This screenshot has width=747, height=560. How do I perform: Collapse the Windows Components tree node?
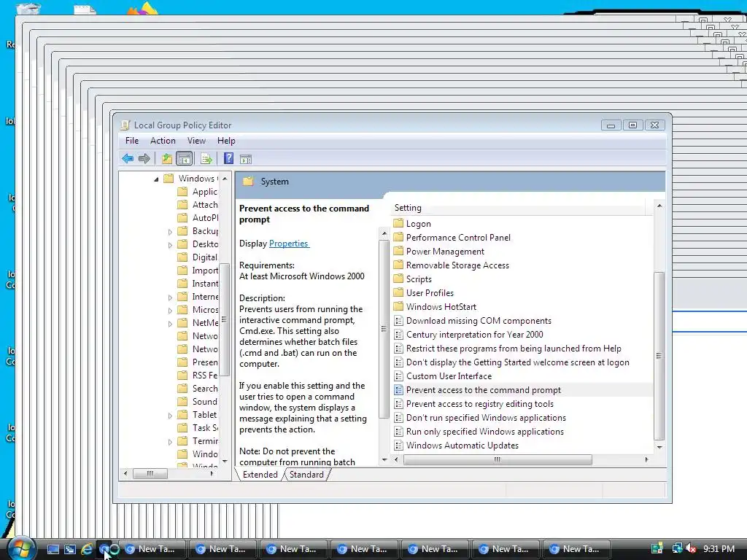pos(156,179)
